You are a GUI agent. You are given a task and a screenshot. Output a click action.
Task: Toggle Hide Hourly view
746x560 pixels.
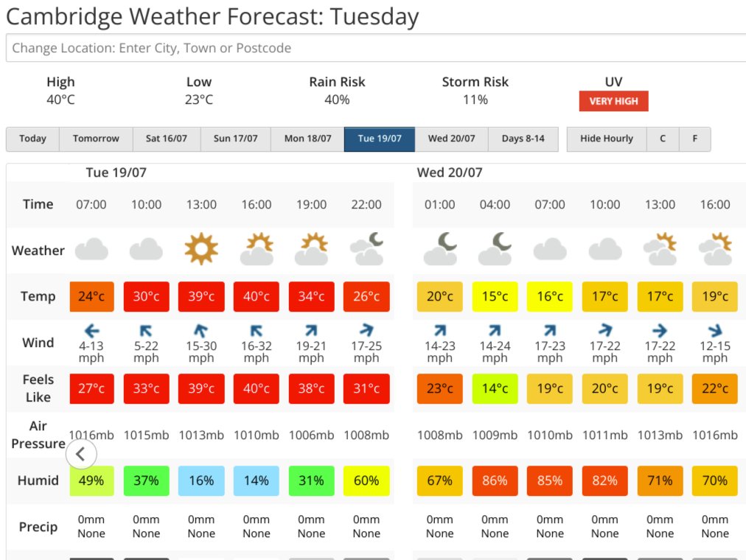(x=607, y=139)
